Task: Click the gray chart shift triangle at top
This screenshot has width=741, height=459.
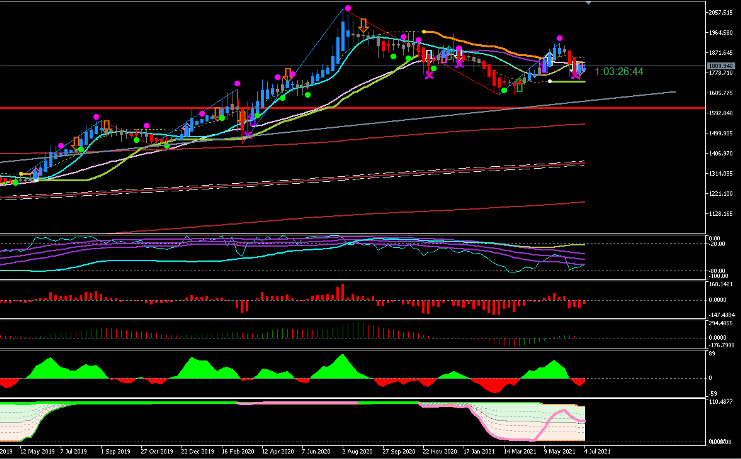Action: point(589,4)
